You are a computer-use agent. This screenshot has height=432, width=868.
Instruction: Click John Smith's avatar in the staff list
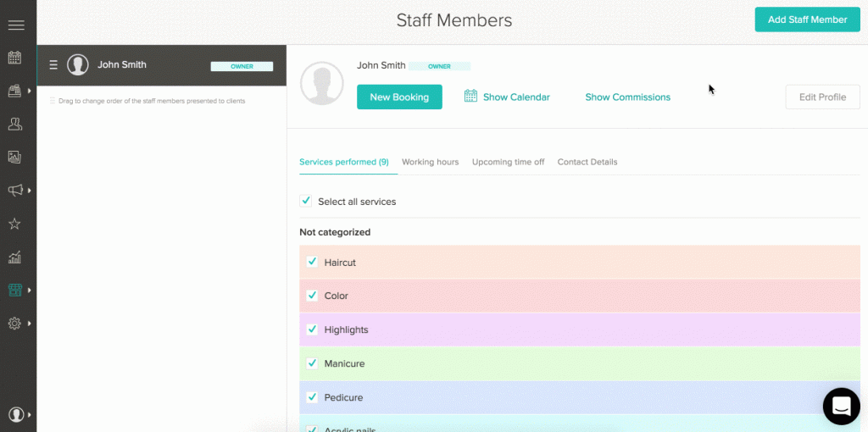(x=78, y=64)
